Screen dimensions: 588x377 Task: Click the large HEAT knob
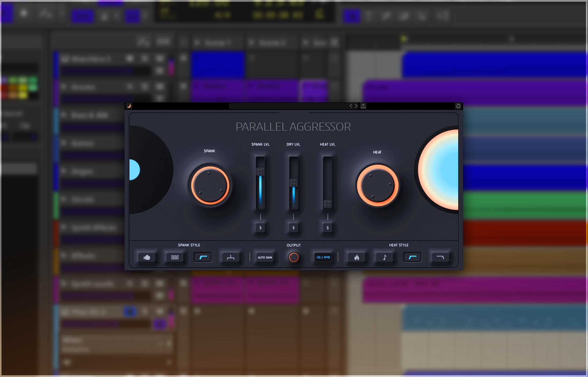pos(378,185)
